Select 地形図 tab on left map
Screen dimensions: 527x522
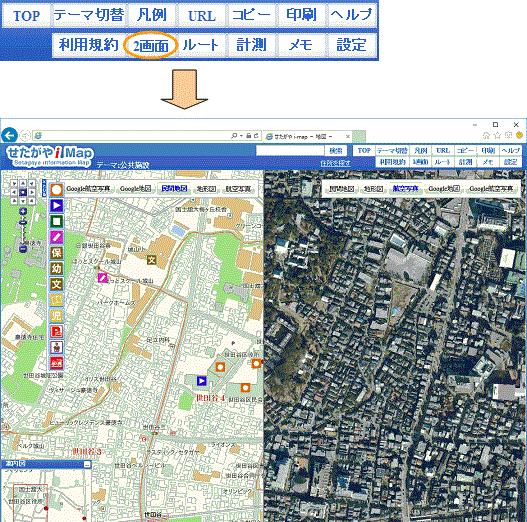pyautogui.click(x=206, y=189)
